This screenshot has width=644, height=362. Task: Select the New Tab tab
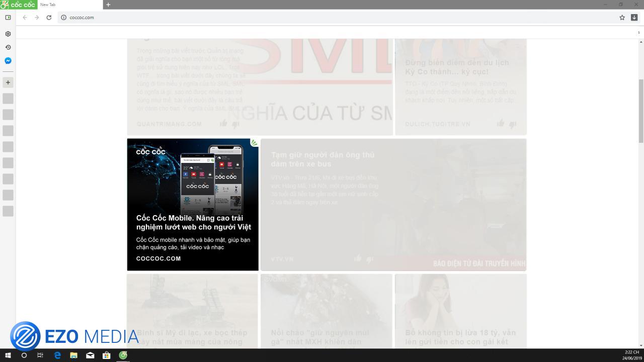69,5
